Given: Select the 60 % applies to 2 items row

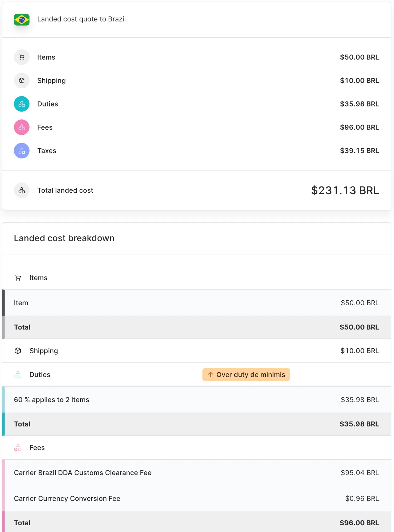Looking at the screenshot, I should [x=197, y=399].
